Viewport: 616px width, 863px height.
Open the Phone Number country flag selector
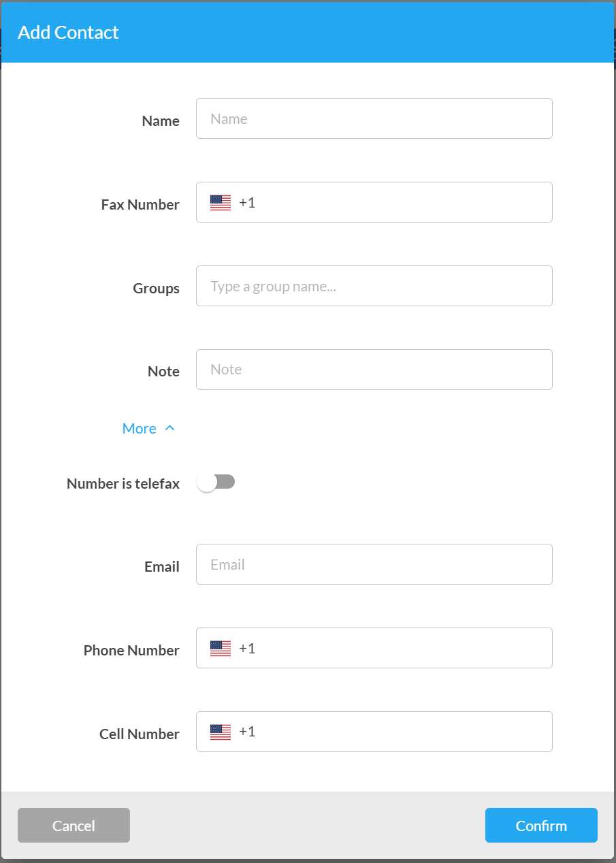pos(221,649)
